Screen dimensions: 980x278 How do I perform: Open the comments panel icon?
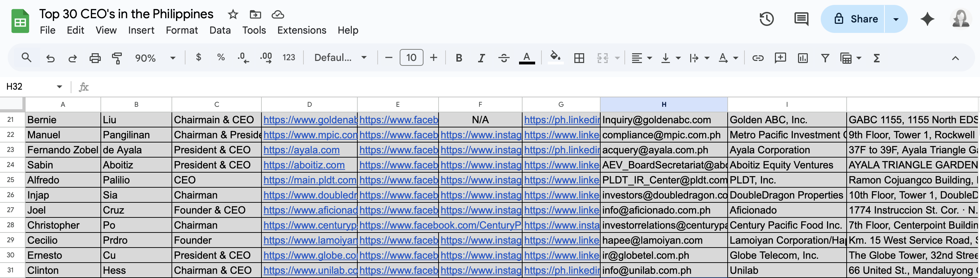(x=801, y=19)
